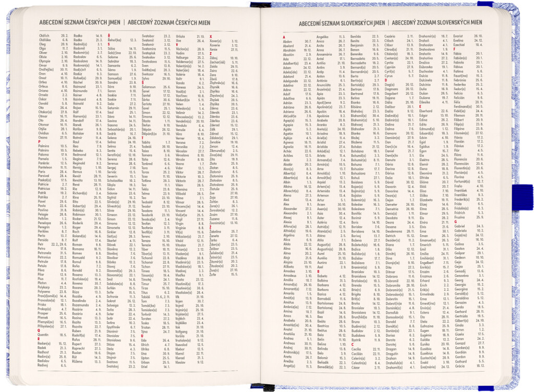Select the heading 'Abecedný zoznam slovenských mien'
Image resolution: width=534 pixels, height=392 pixels.
(x=437, y=22)
